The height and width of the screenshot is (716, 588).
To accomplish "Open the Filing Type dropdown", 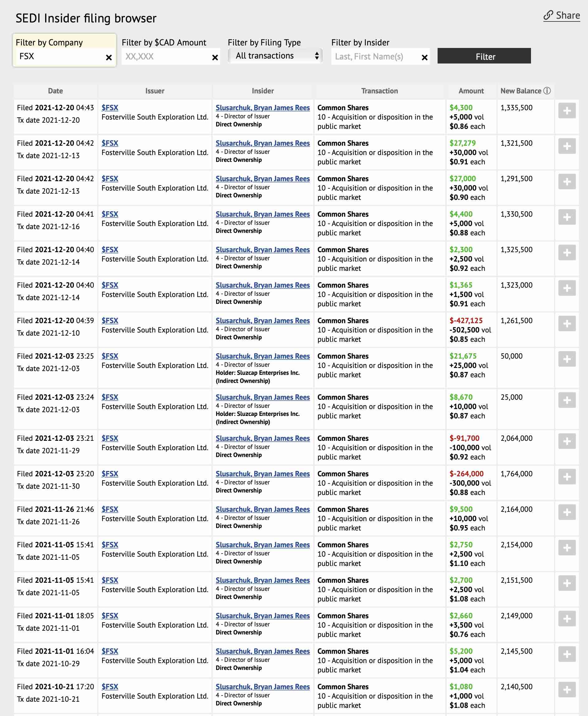I will 275,56.
